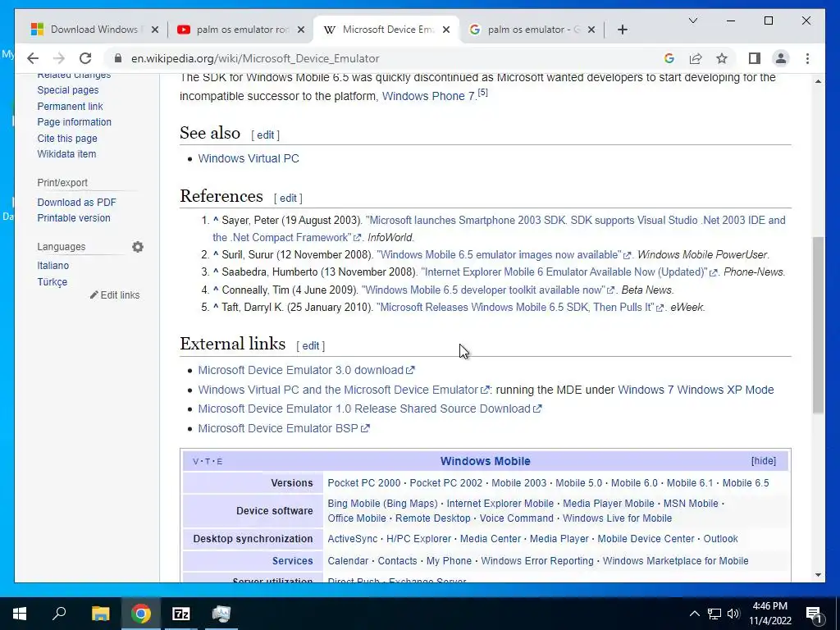Image resolution: width=840 pixels, height=630 pixels.
Task: Open taskbar search magnifier
Action: tap(59, 614)
